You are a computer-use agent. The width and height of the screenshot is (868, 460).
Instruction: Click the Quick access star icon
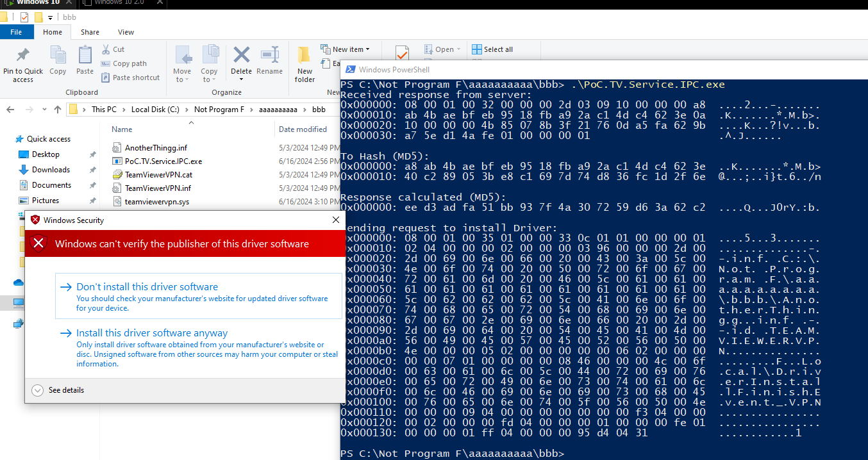pyautogui.click(x=19, y=139)
